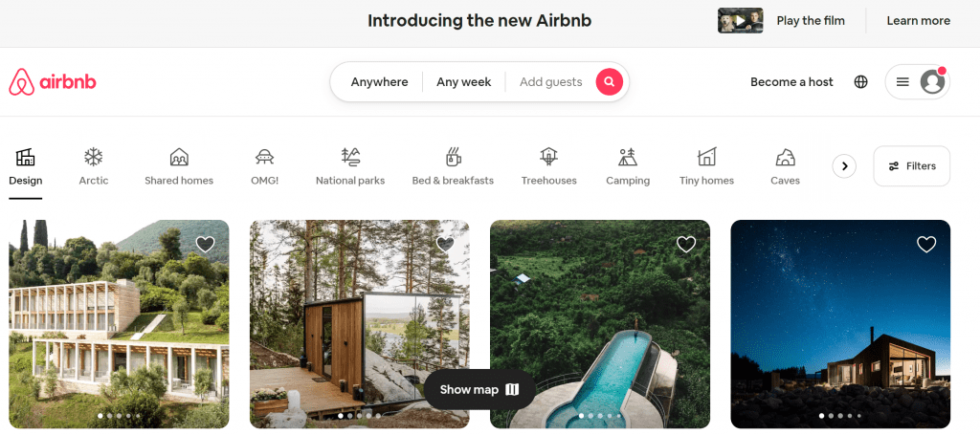
Task: Save the night-sky cabin to wishlist
Action: (x=926, y=244)
